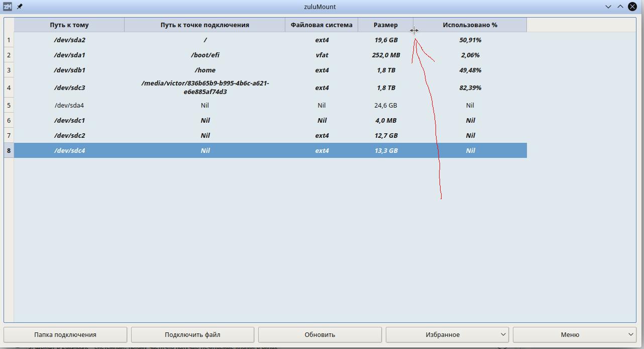Click the 2,06% usage cell
The image size is (644, 349).
tap(470, 55)
